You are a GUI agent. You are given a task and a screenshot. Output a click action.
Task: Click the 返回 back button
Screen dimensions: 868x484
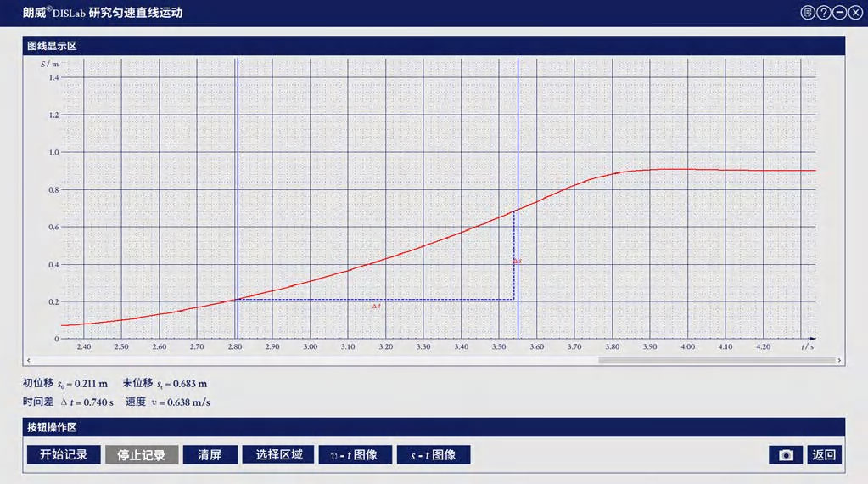(824, 454)
